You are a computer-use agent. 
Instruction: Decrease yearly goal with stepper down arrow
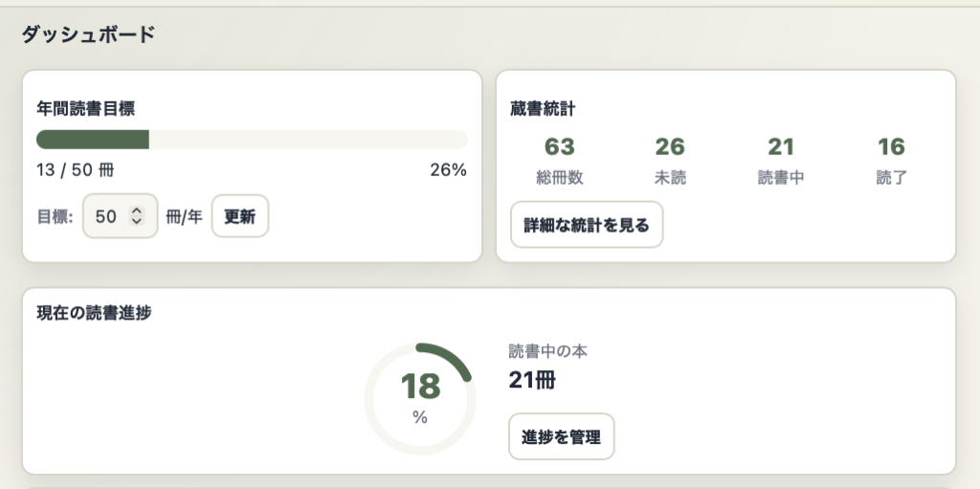click(x=136, y=222)
